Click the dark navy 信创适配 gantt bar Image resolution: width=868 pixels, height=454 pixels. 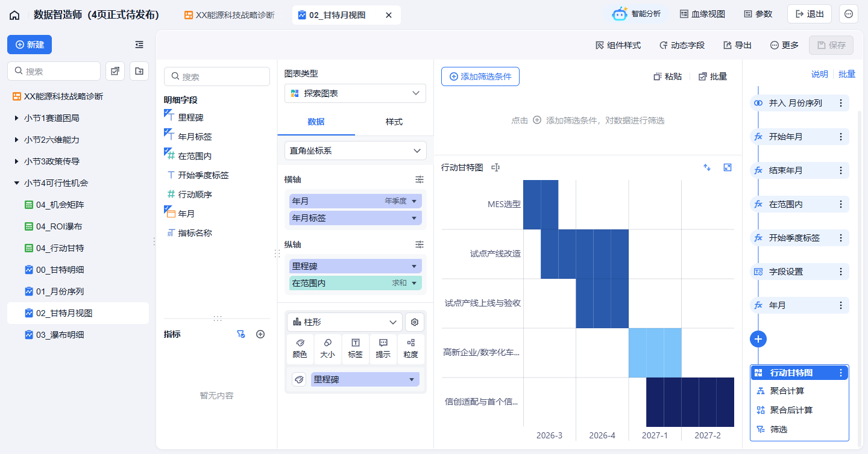tap(690, 402)
